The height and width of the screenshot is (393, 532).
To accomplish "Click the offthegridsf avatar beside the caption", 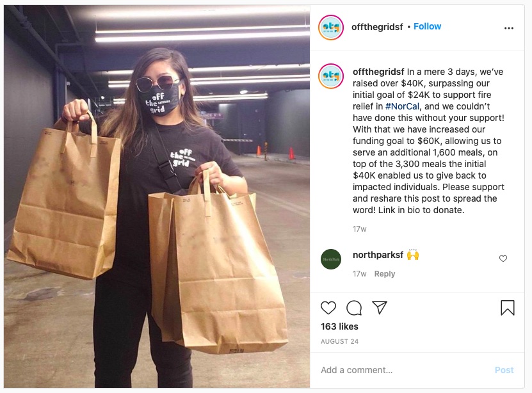I will point(331,76).
